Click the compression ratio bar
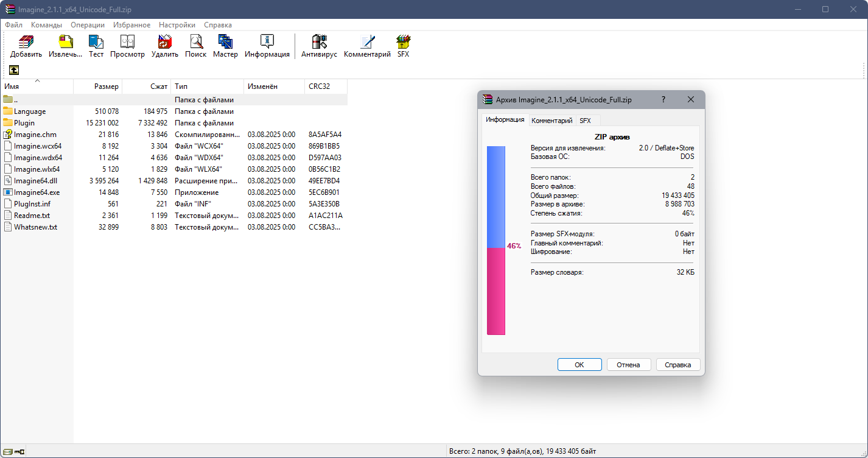Screen dimensions: 868x458 click(x=496, y=241)
